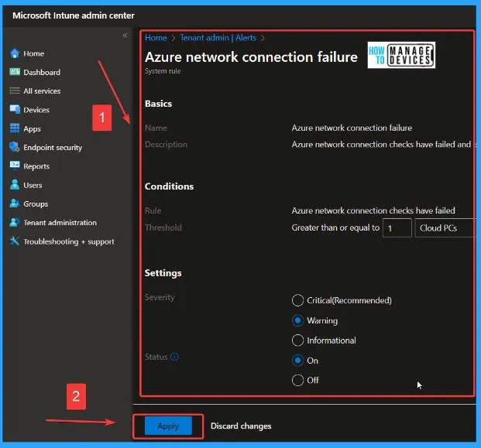Viewport: 481px width, 448px height.
Task: Follow the Home breadcrumb link
Action: [x=156, y=38]
